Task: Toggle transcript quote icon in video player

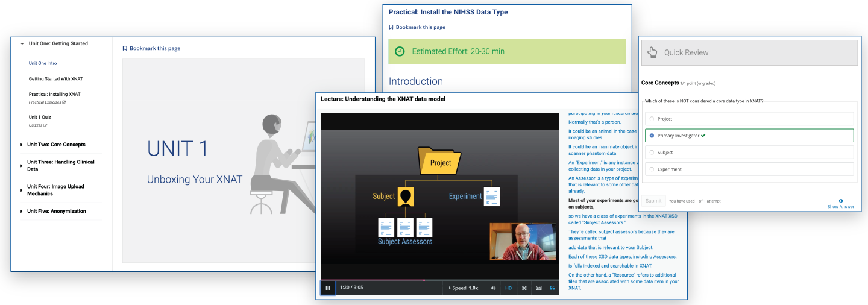Action: coord(552,288)
